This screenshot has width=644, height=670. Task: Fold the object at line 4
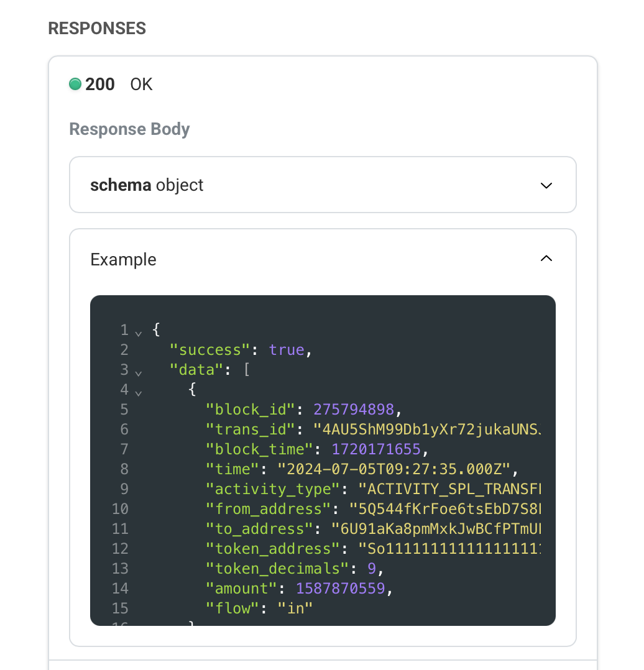point(138,393)
